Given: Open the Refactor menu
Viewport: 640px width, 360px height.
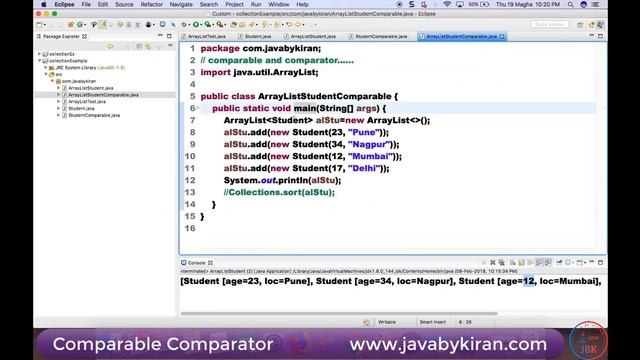Looking at the screenshot, I should pyautogui.click(x=151, y=4).
